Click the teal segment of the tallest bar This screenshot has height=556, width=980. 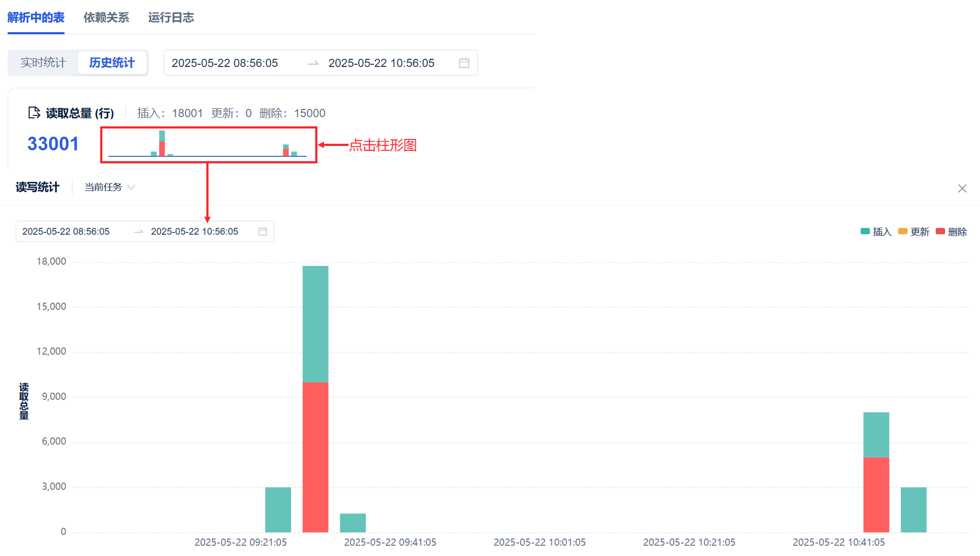pyautogui.click(x=315, y=324)
